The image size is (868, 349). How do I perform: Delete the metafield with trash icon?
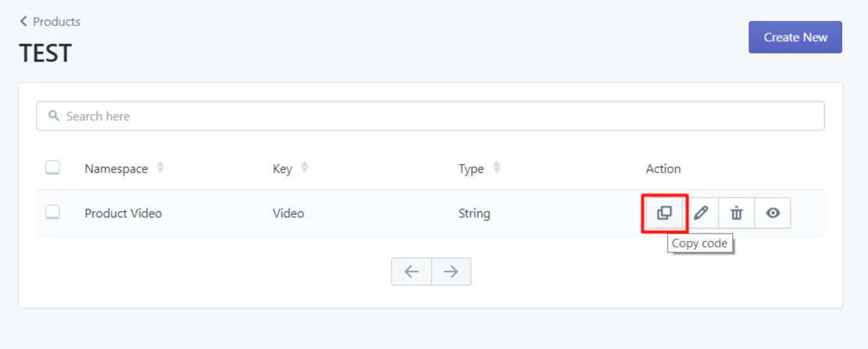point(736,213)
